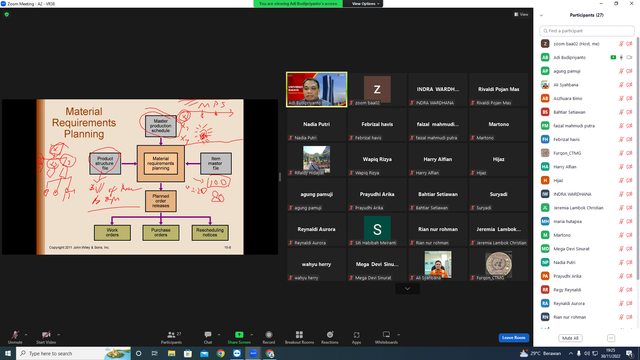
Task: Click the green screen-share icon beside Adi Budipriyanto
Action: pos(613,58)
